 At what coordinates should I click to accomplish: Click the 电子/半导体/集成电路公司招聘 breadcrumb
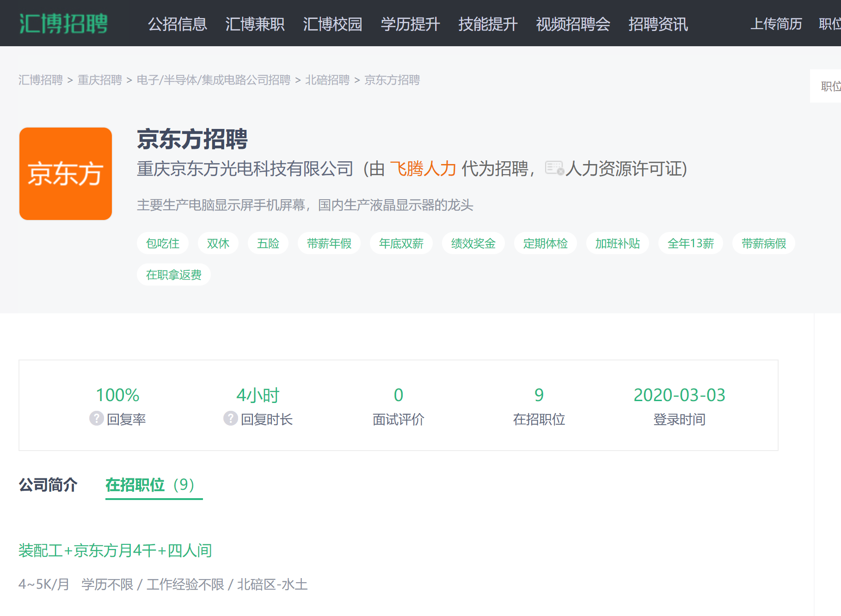pyautogui.click(x=214, y=80)
